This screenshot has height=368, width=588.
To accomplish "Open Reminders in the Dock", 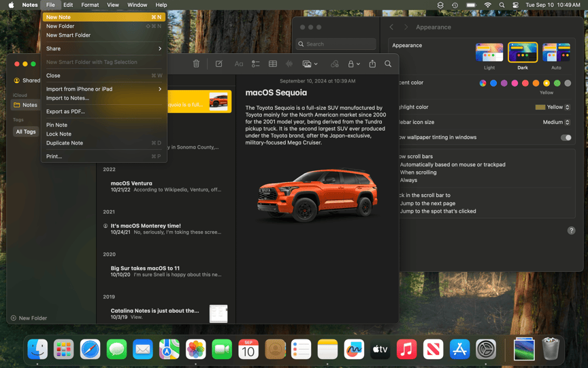I will tap(301, 349).
